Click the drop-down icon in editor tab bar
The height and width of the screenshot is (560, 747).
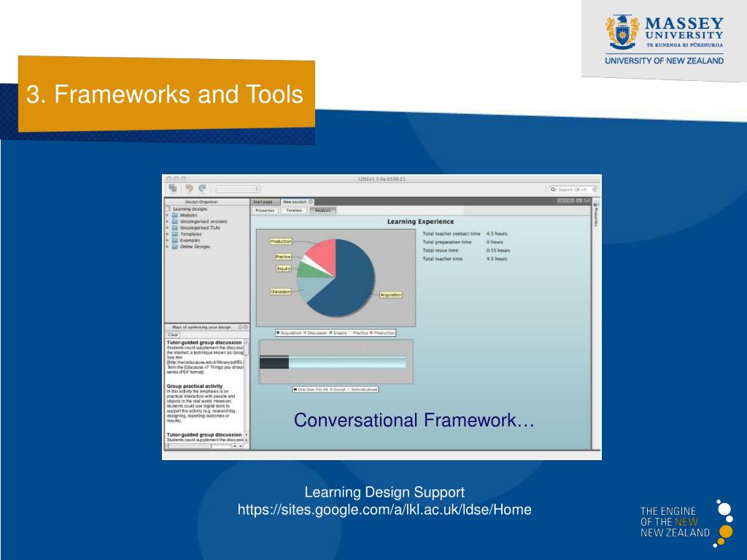coord(578,201)
